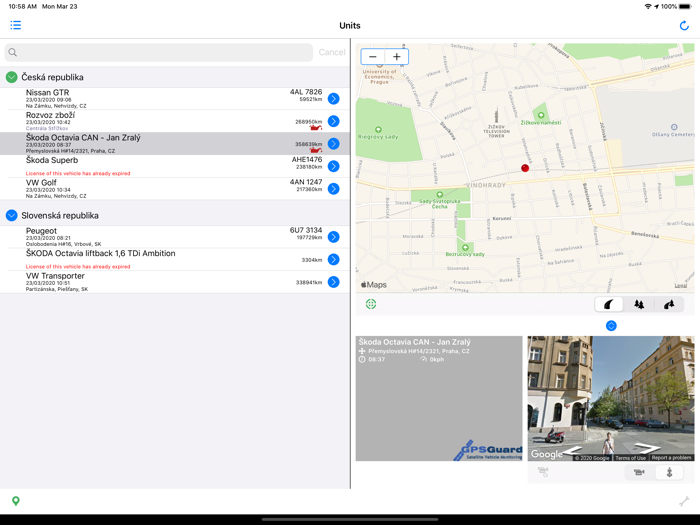Click the oil can warning on Rozvoz zboží
Image resolution: width=700 pixels, height=525 pixels.
tap(315, 128)
